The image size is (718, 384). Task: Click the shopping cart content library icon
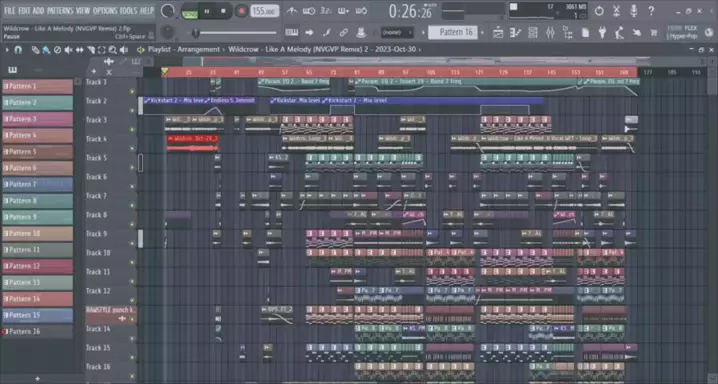click(653, 32)
